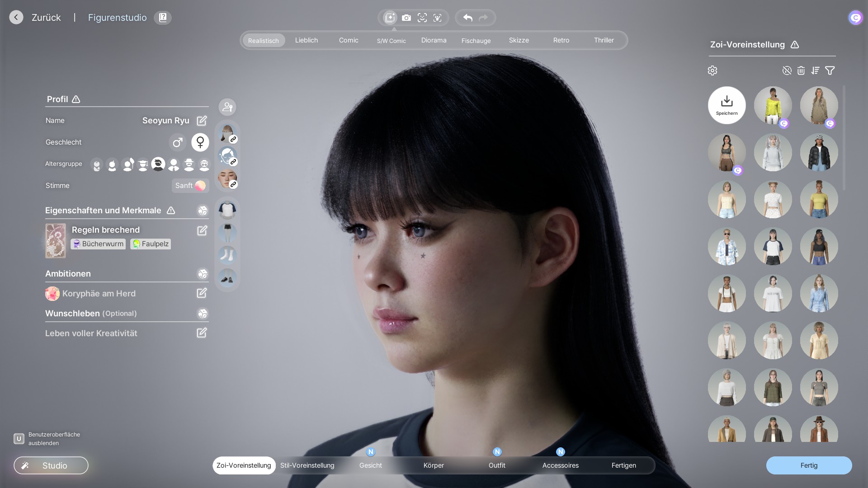Undo the last change
Screen dimensions: 868x488
[468, 18]
